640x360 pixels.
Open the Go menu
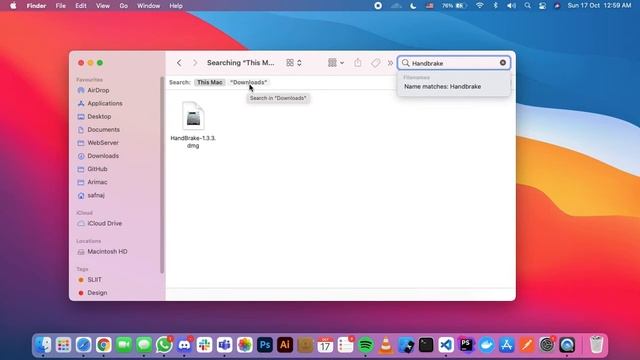click(123, 6)
